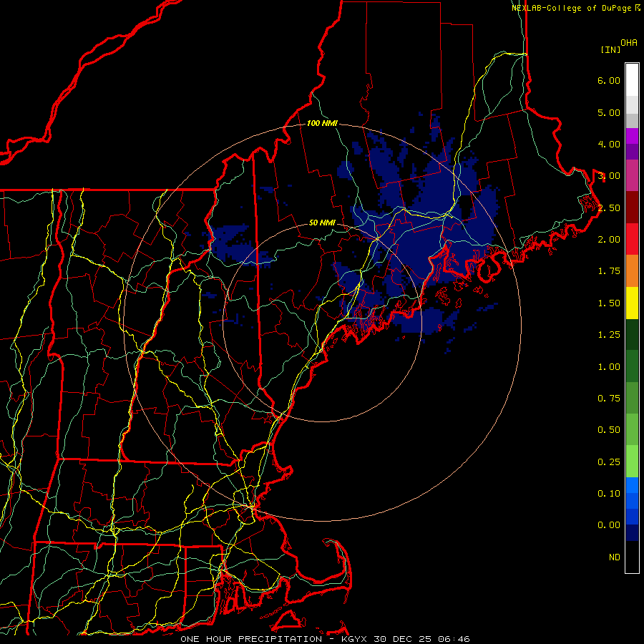The width and height of the screenshot is (644, 644).
Task: Click the 1.00 legend value
Action: [609, 367]
